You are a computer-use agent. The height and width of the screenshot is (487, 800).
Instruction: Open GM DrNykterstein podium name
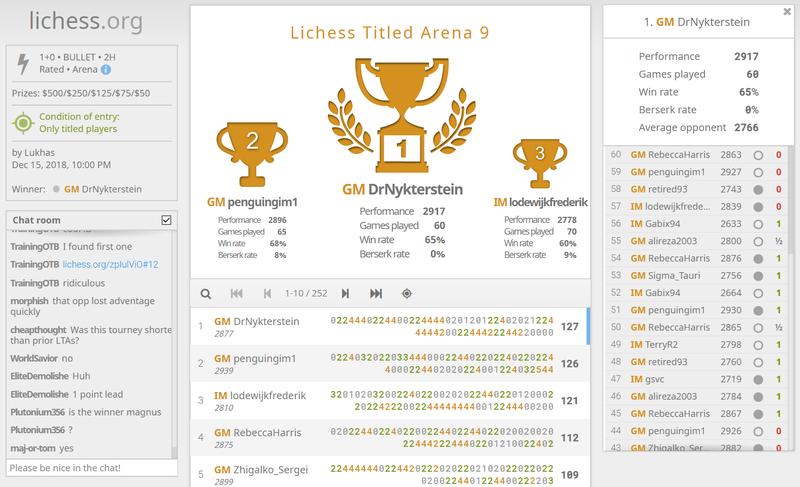(402, 190)
